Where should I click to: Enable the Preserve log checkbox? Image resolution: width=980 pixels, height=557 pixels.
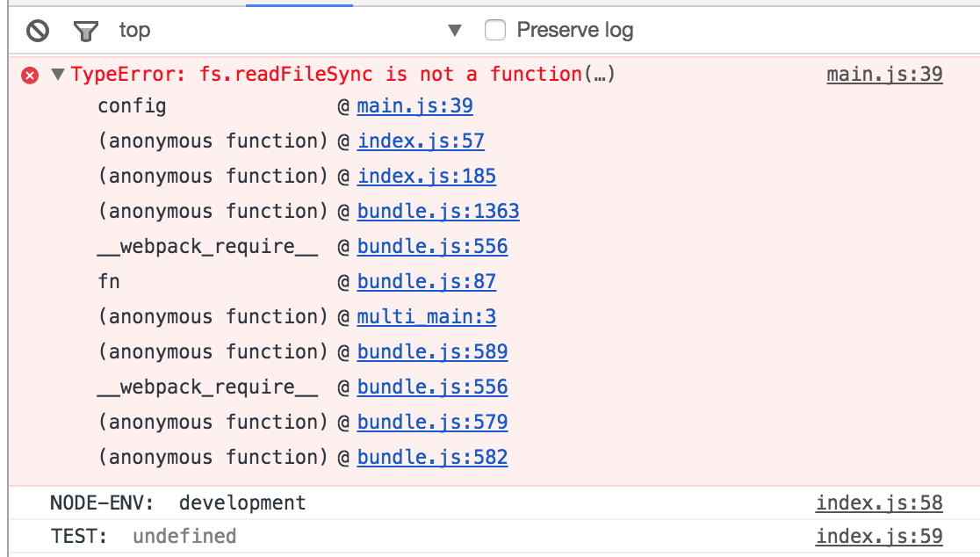pos(495,31)
